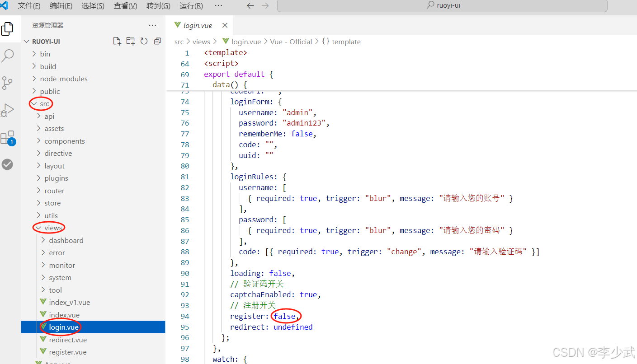Click Vue - Official breadcrumb segment
The width and height of the screenshot is (637, 364).
[291, 42]
